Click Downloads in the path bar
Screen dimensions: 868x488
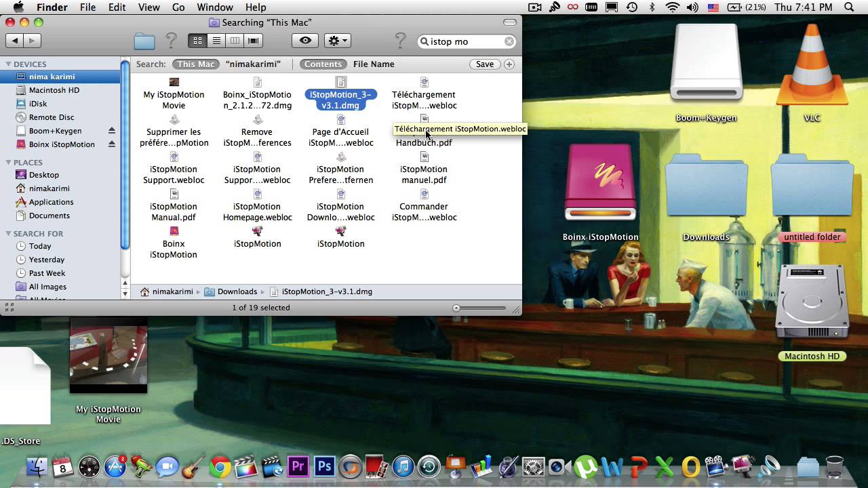(x=231, y=291)
